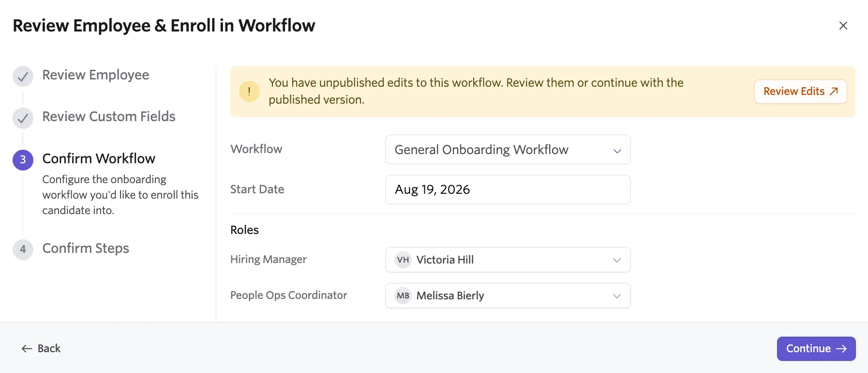868x373 pixels.
Task: Go back with the Back button
Action: (x=41, y=348)
